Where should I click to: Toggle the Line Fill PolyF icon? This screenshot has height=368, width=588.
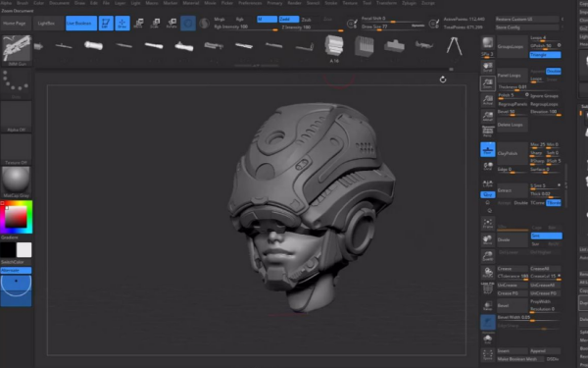[487, 289]
